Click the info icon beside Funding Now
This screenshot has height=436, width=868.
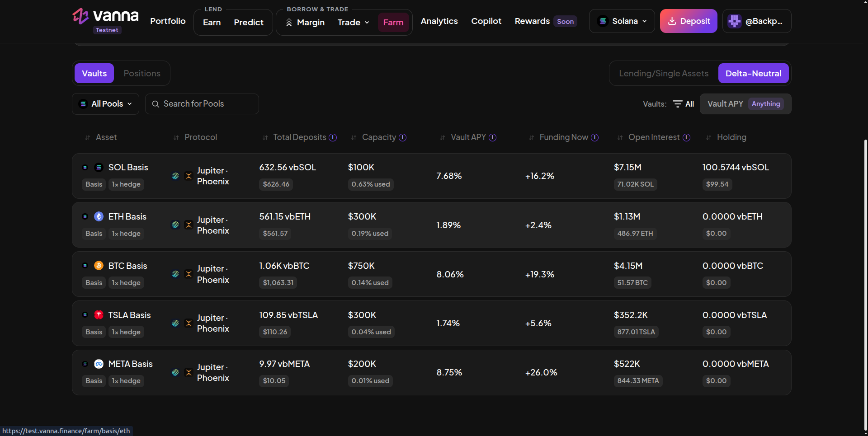click(595, 137)
